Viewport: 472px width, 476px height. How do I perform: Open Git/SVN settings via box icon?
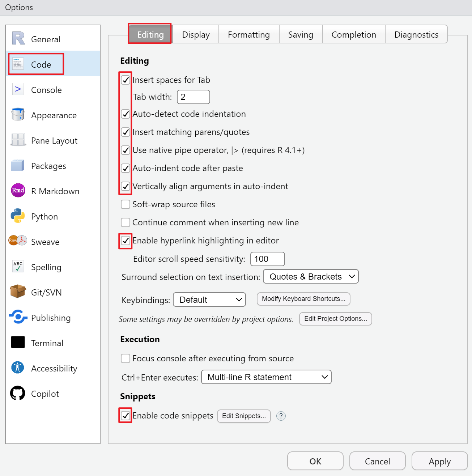(x=18, y=292)
